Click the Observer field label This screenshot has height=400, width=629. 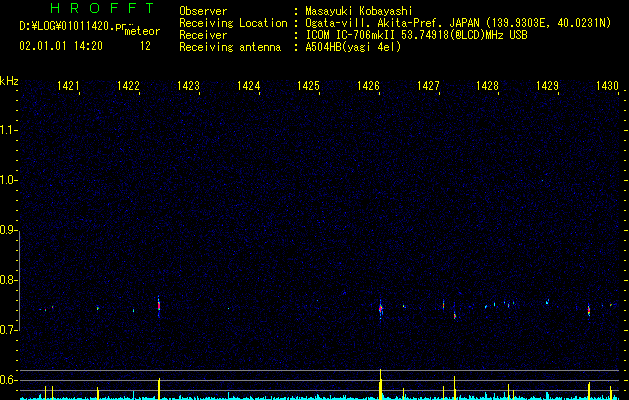point(203,11)
